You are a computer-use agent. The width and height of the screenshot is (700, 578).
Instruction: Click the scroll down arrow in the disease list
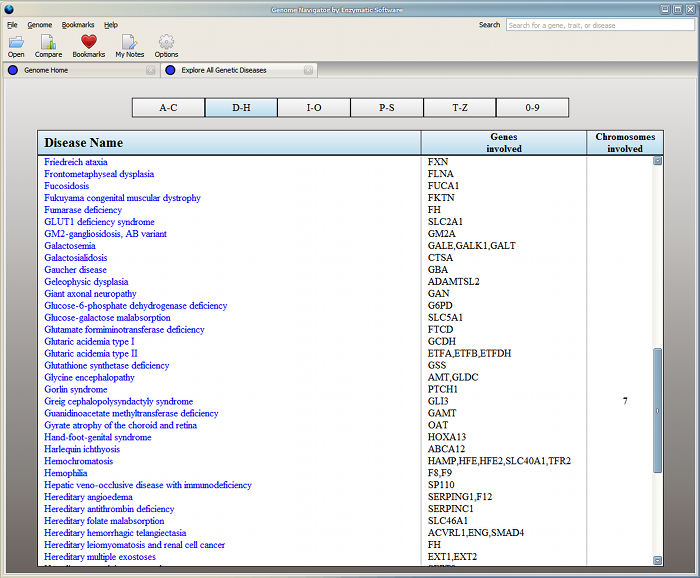(x=658, y=560)
